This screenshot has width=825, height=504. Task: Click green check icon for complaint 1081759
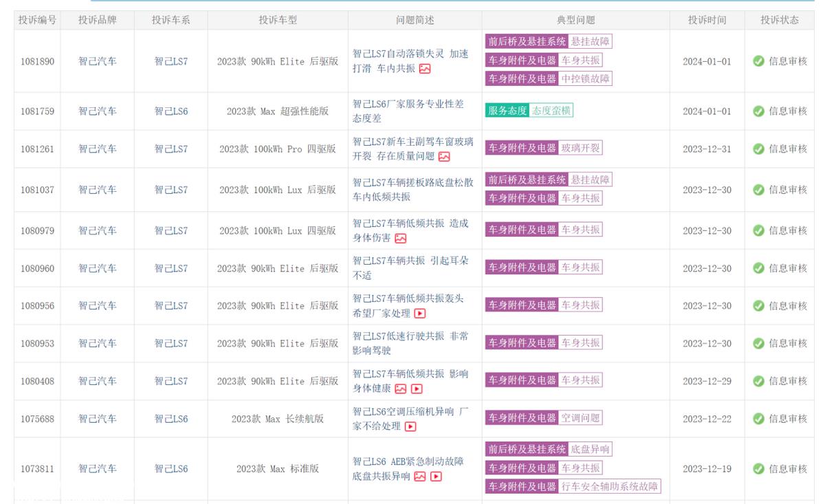pos(758,111)
